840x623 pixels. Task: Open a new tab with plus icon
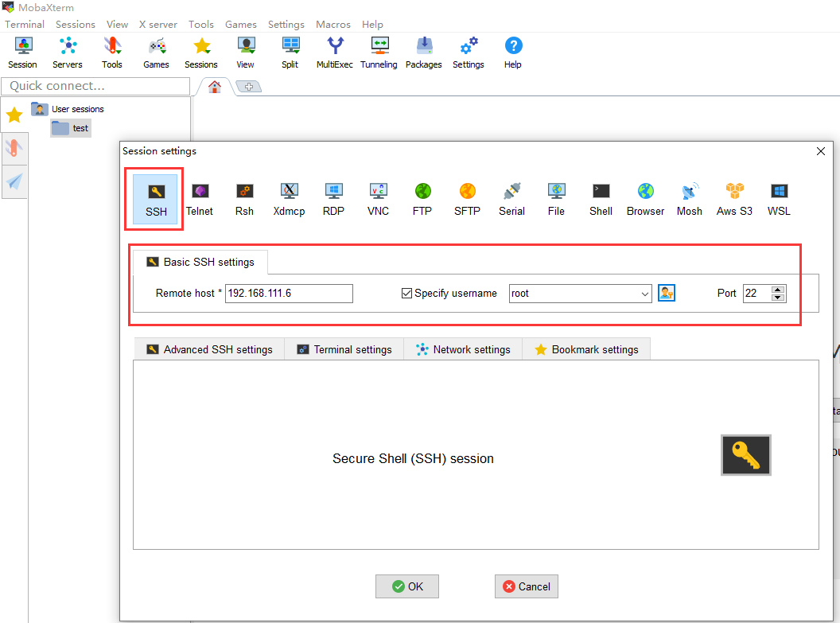click(x=248, y=86)
